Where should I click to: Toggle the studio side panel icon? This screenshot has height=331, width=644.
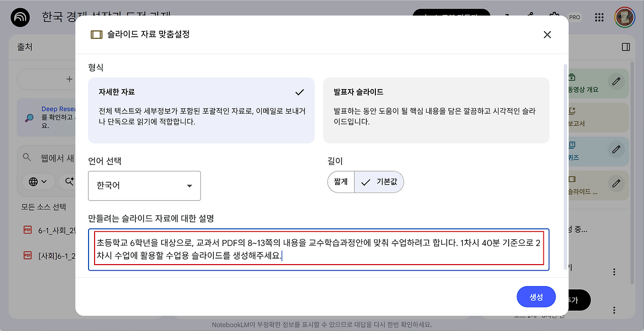pos(626,47)
